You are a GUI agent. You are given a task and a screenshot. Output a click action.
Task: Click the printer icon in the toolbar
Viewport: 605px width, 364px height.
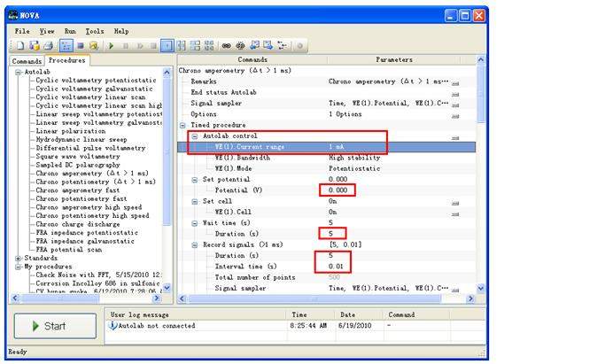[x=48, y=46]
